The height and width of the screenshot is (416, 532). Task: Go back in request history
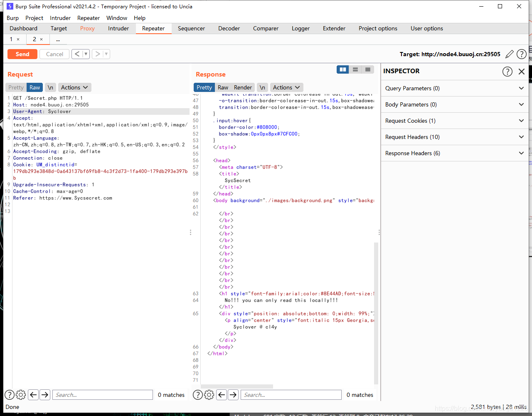coord(77,54)
